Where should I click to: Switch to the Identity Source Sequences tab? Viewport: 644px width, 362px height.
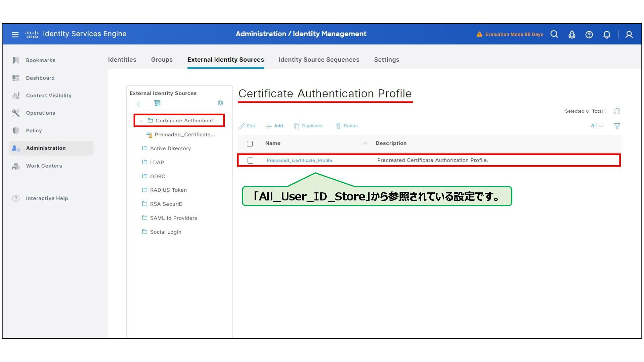click(319, 60)
